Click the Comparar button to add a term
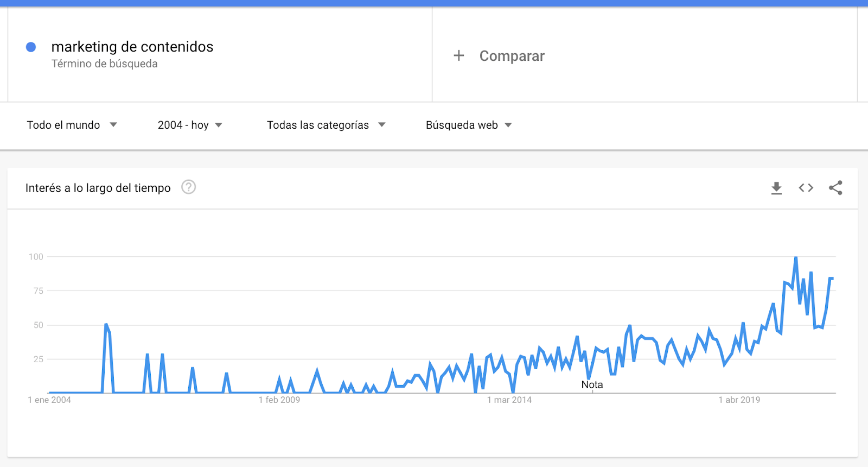The width and height of the screenshot is (868, 467). click(512, 56)
